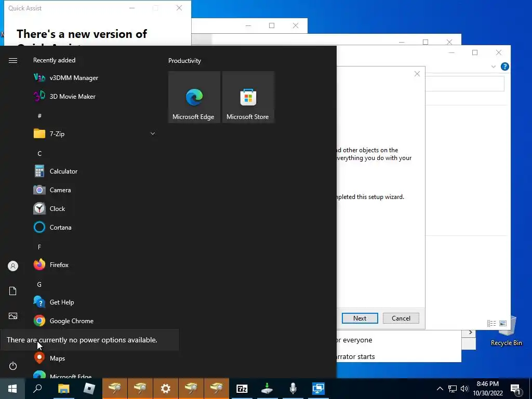The width and height of the screenshot is (532, 399).
Task: Close the Quick Assist window
Action: [x=179, y=8]
